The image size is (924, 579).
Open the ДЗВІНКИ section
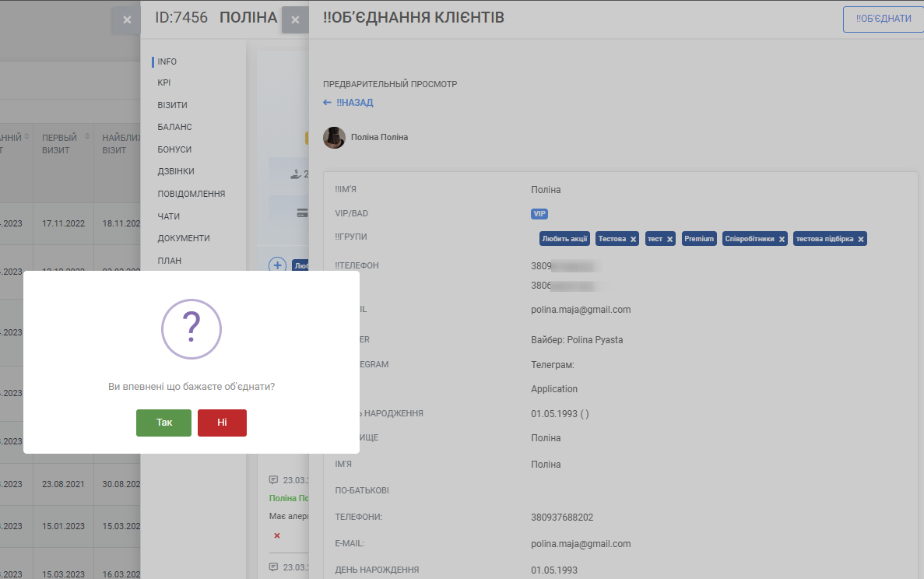(176, 171)
